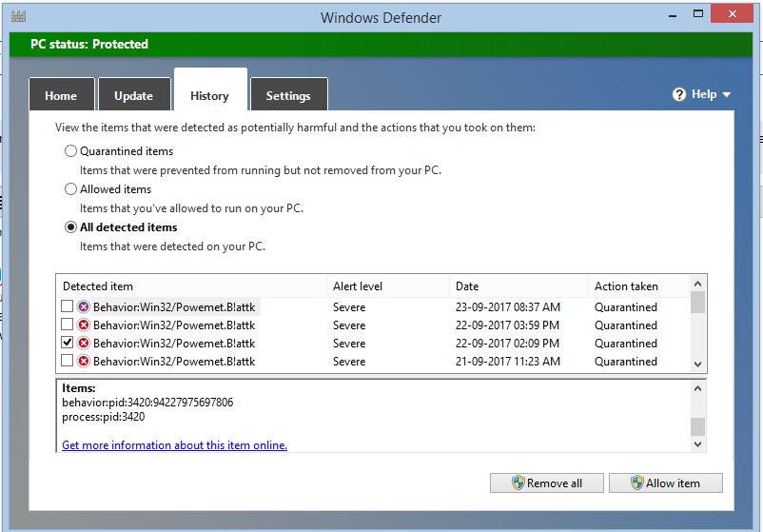Viewport: 763px width, 532px height.
Task: Click the Help question mark icon
Action: tap(679, 94)
